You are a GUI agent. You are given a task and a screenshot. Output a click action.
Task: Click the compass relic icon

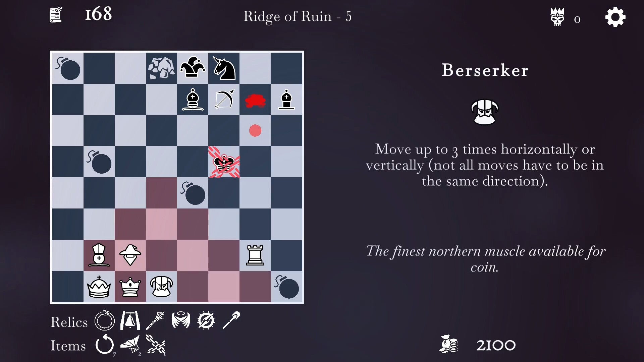tap(206, 320)
